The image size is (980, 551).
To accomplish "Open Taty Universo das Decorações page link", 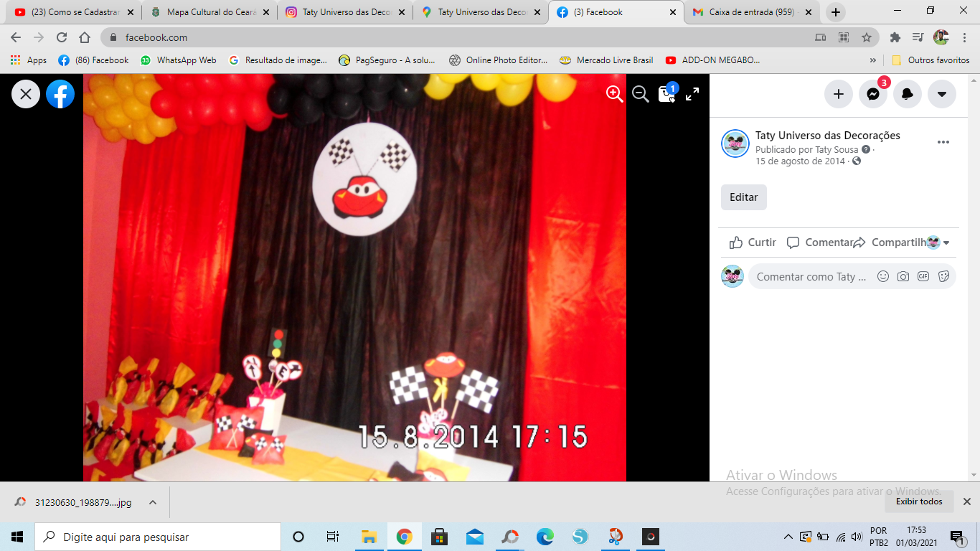I will pyautogui.click(x=827, y=136).
